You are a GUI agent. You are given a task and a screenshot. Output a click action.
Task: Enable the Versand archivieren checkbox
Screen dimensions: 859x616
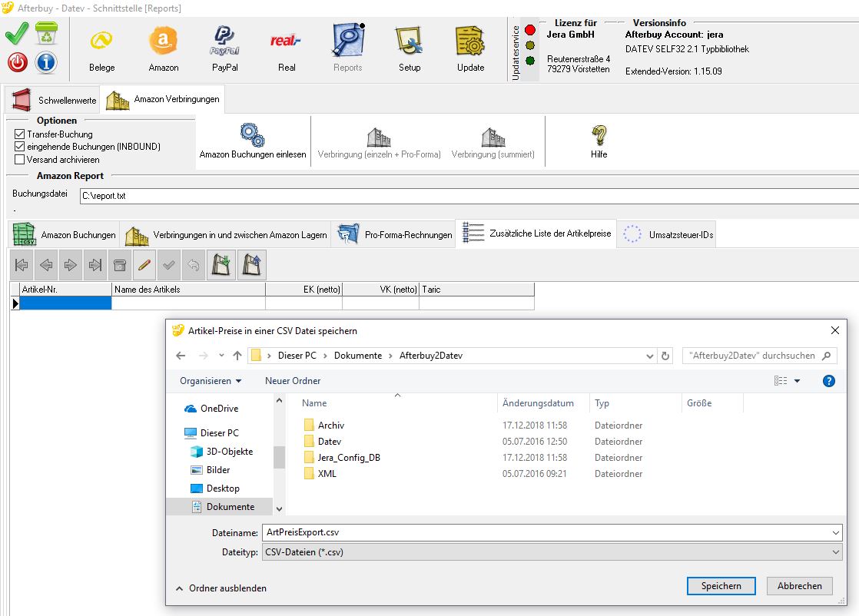20,159
